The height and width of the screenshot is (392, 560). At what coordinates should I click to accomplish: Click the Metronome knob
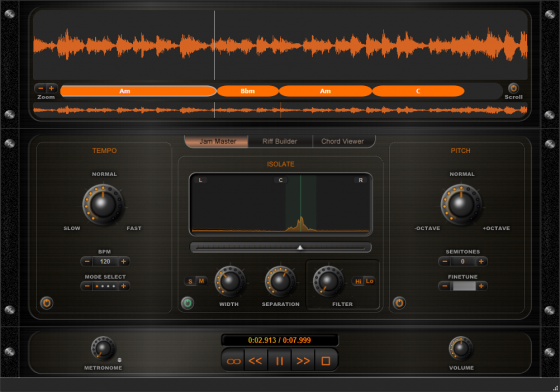click(103, 348)
